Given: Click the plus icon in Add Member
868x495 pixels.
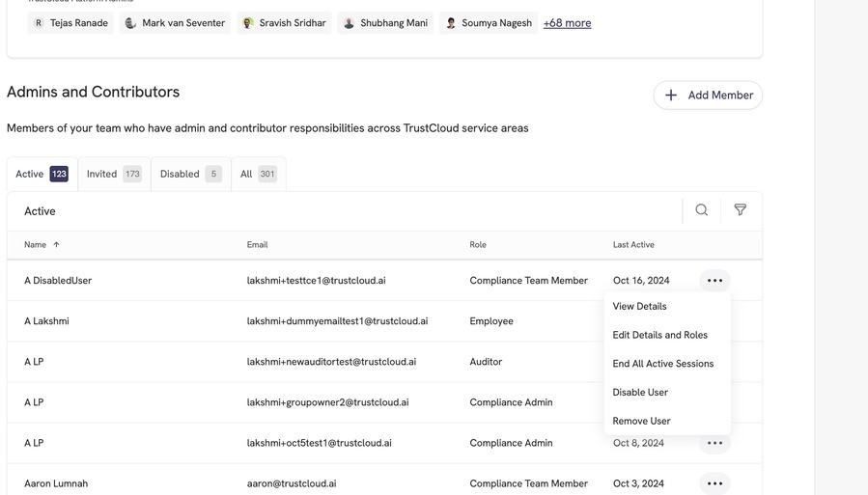Looking at the screenshot, I should point(670,96).
